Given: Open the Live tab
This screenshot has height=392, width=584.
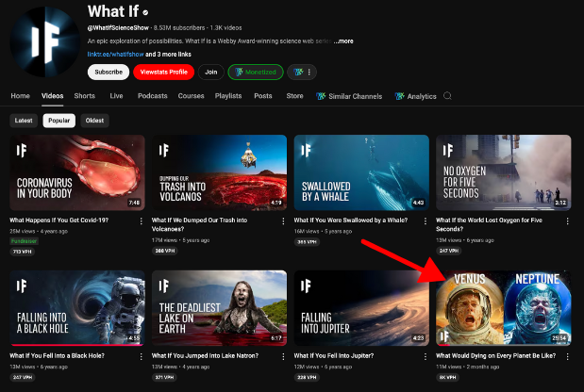Looking at the screenshot, I should click(116, 96).
